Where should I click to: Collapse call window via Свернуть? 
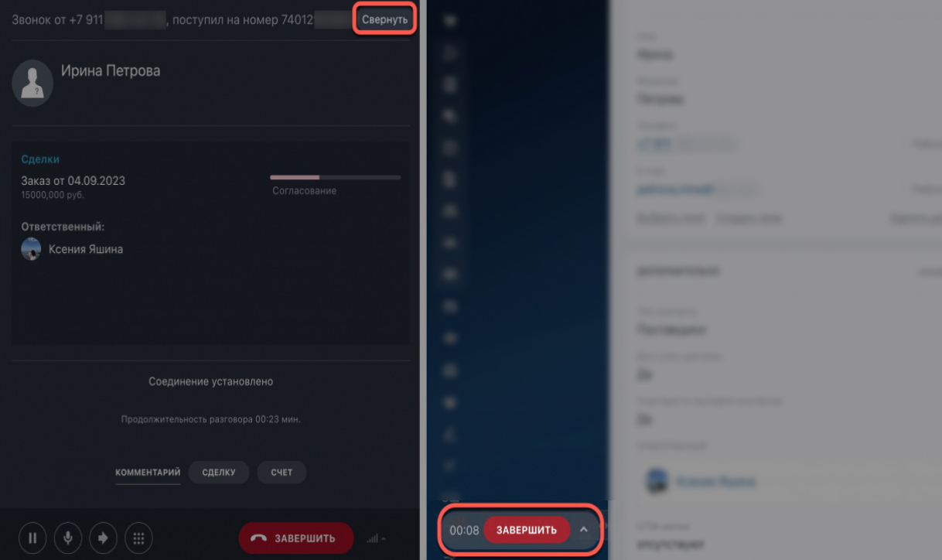point(385,19)
